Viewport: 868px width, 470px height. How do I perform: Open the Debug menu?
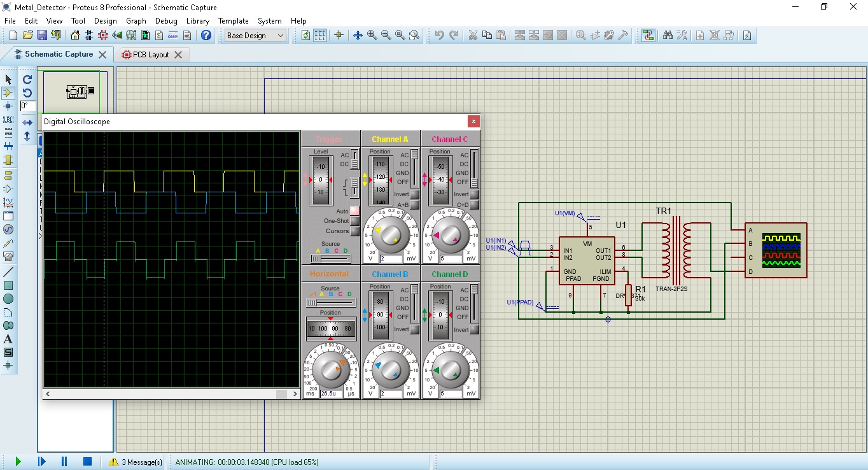coord(166,21)
